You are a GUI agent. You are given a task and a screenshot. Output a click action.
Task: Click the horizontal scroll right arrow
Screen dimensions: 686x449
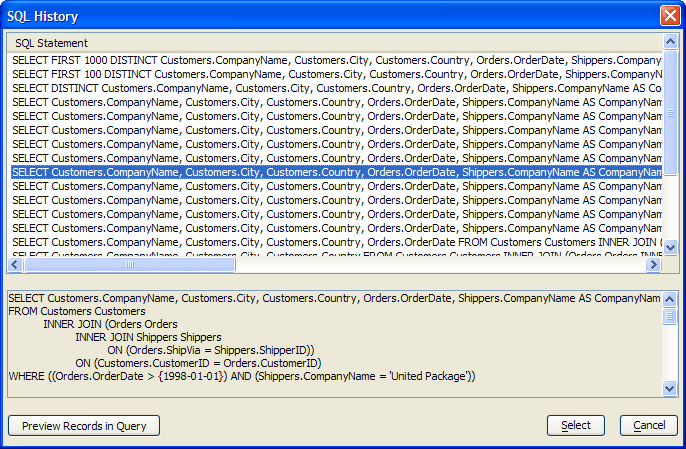coord(654,264)
